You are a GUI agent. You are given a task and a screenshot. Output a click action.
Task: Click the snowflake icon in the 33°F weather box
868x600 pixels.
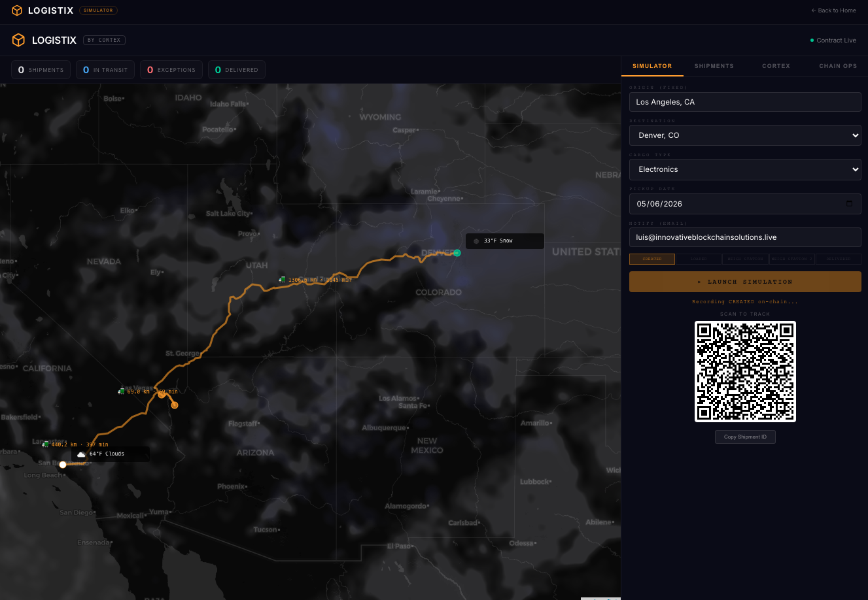click(476, 241)
